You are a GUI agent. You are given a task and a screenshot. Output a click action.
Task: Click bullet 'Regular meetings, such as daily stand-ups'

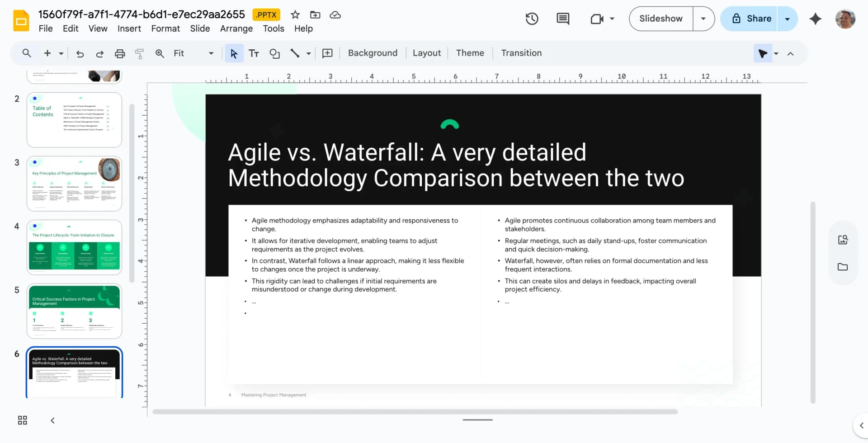coord(606,245)
